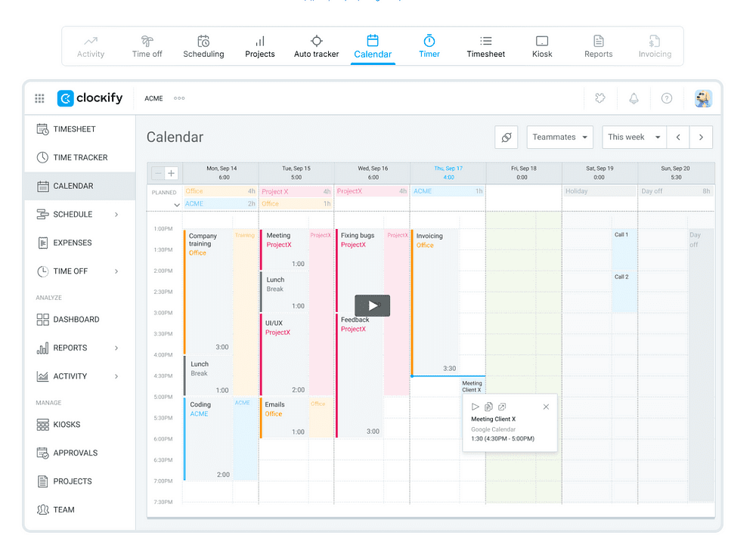
Task: Open the Fixing bugs entry on Wednesday
Action: (360, 271)
